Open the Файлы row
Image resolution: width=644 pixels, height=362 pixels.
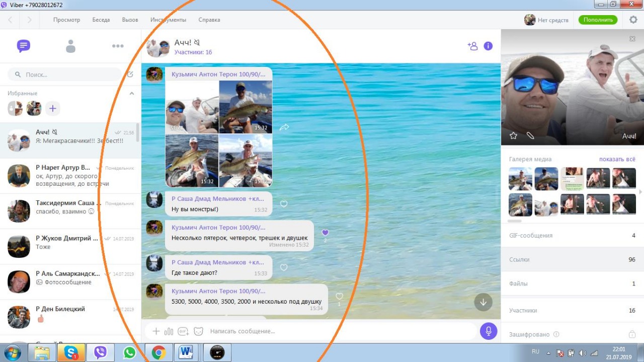coord(573,283)
